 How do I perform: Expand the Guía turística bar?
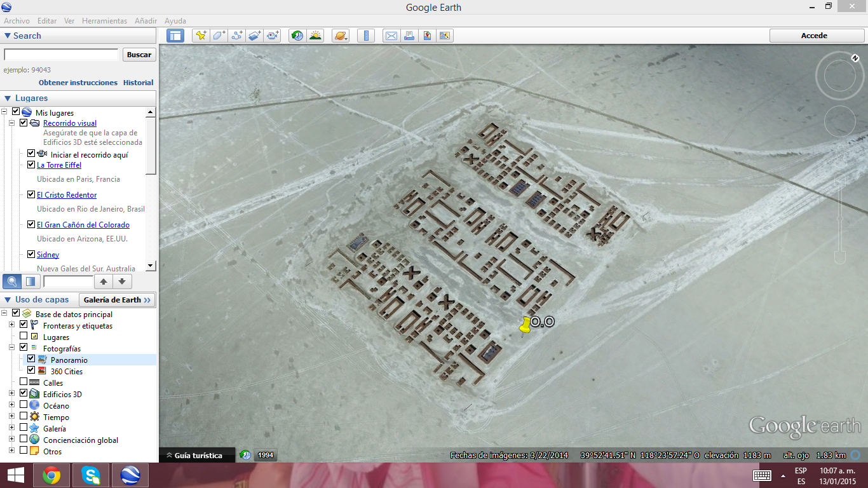(197, 455)
